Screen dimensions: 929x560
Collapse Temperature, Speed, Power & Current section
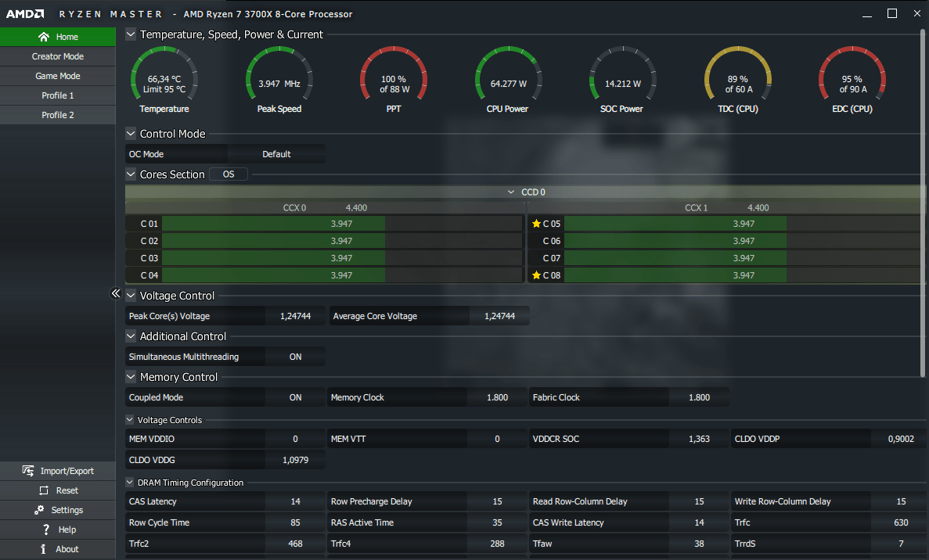click(131, 34)
